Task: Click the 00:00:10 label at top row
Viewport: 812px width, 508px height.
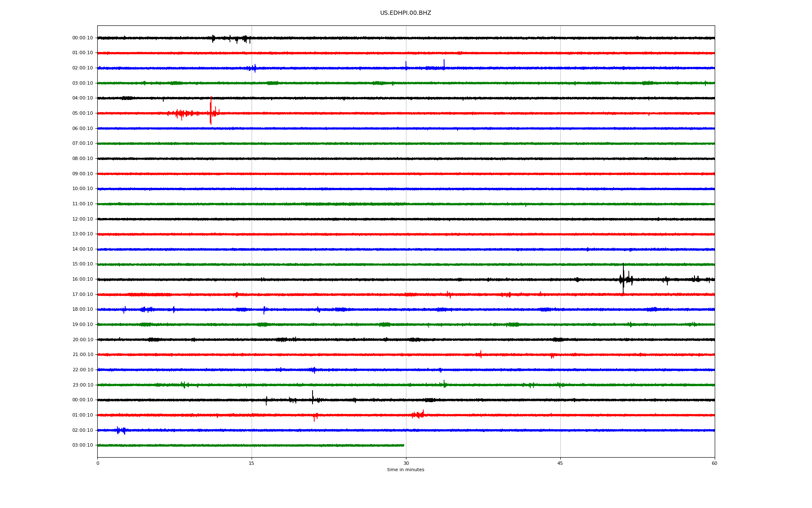Action: point(82,38)
